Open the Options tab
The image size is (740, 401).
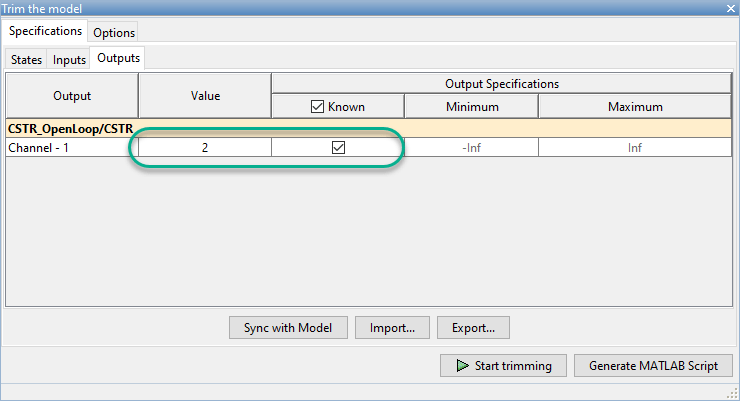click(x=114, y=33)
